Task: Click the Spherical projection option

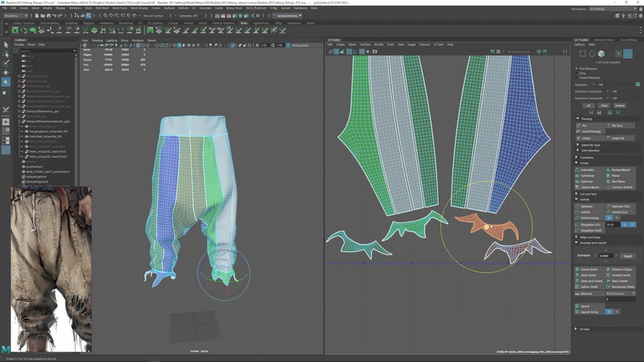Action: click(x=590, y=182)
